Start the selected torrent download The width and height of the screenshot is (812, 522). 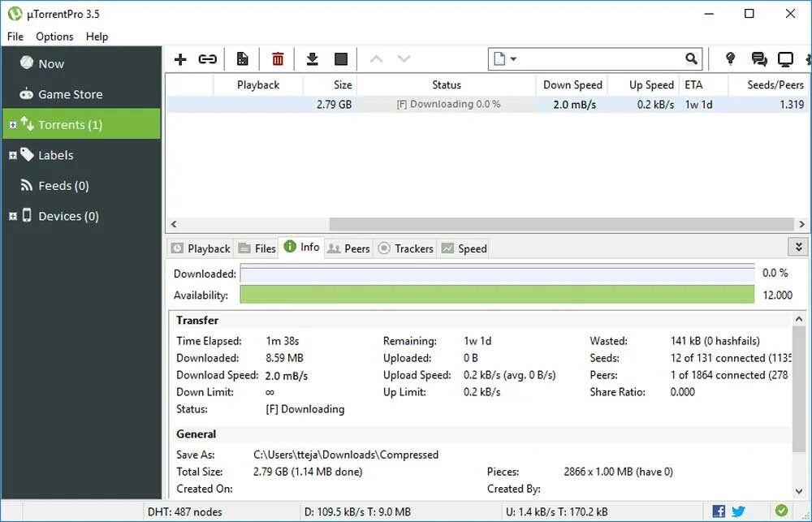pyautogui.click(x=312, y=58)
